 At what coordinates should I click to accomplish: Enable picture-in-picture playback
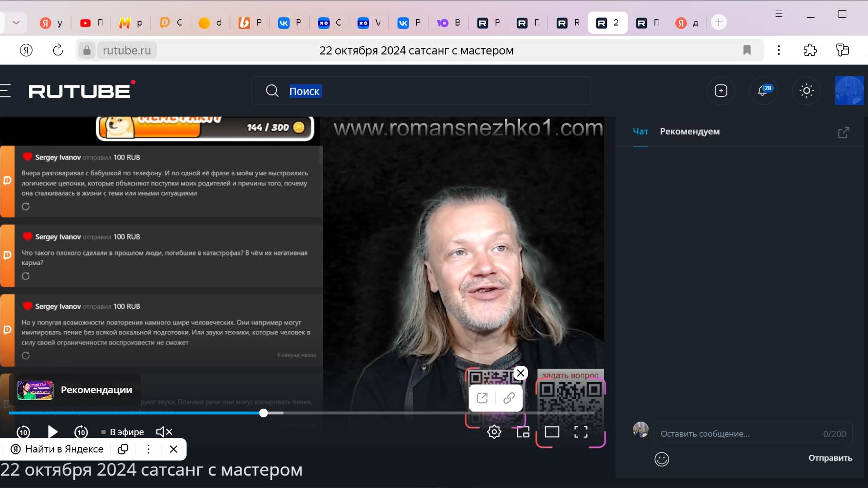(x=523, y=432)
